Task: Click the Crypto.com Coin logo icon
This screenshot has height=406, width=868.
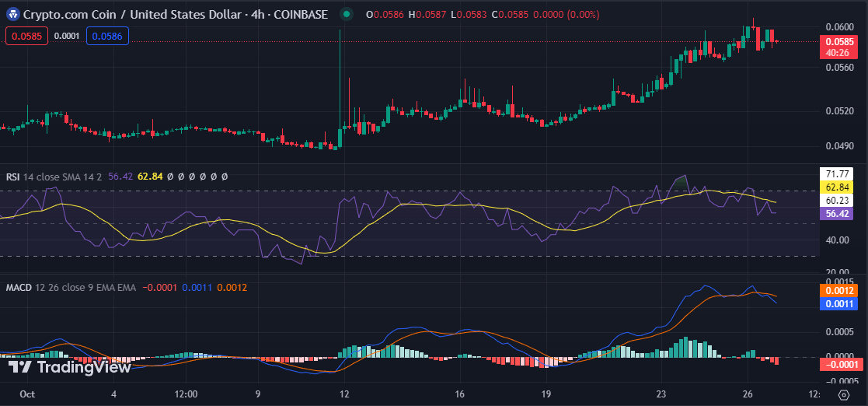Action: [12, 14]
